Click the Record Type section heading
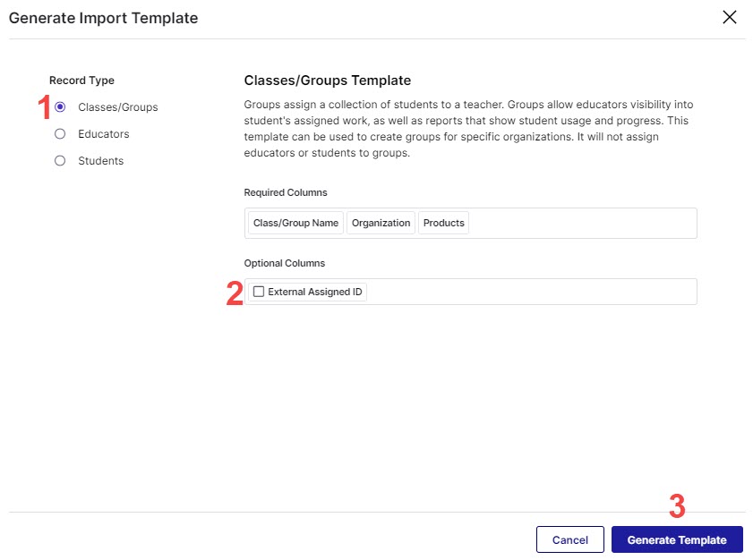The image size is (753, 560). [81, 81]
